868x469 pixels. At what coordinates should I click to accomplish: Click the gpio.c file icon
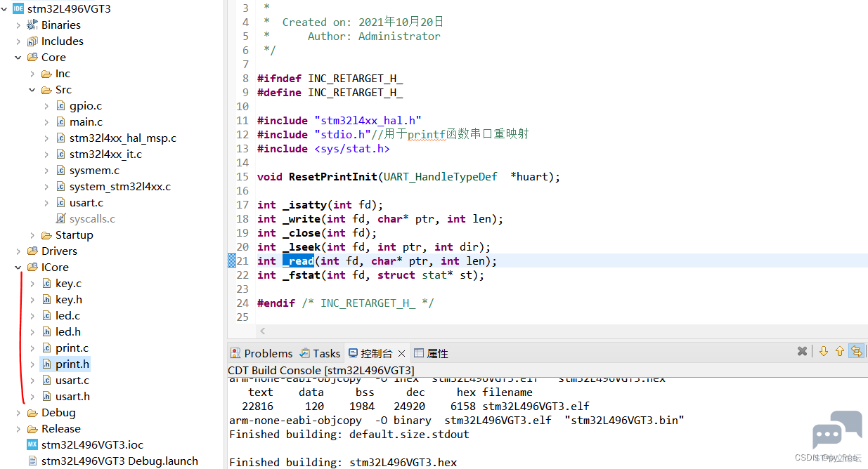(x=61, y=106)
